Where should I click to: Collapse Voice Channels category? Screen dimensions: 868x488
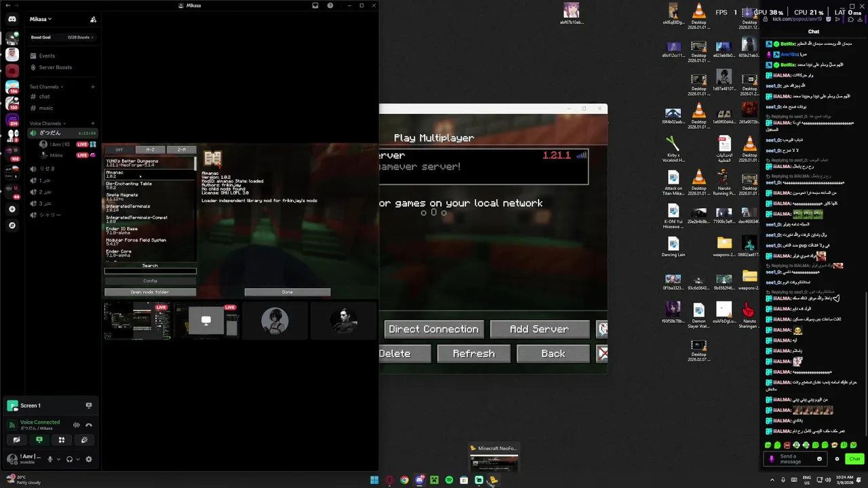pos(47,123)
